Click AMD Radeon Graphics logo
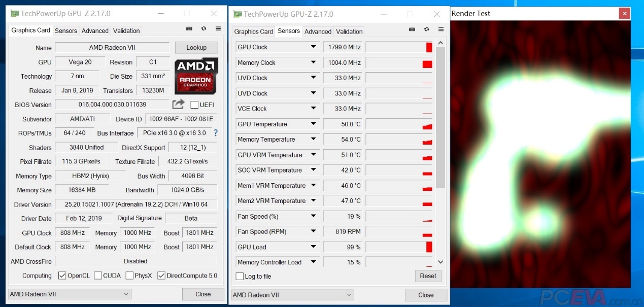 196,76
